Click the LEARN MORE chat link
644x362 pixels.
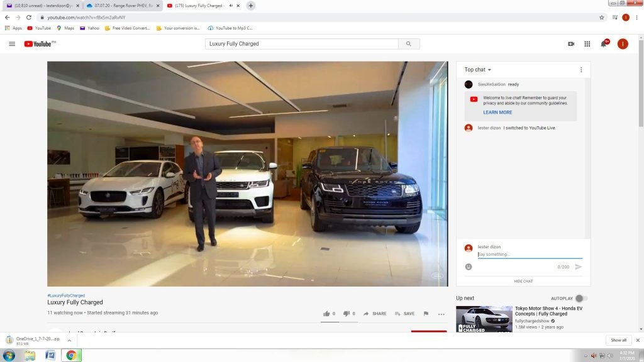pos(497,112)
